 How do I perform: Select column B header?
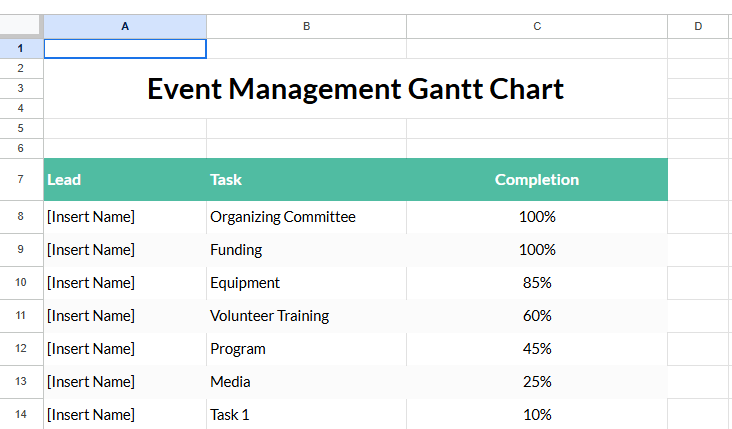click(x=306, y=26)
